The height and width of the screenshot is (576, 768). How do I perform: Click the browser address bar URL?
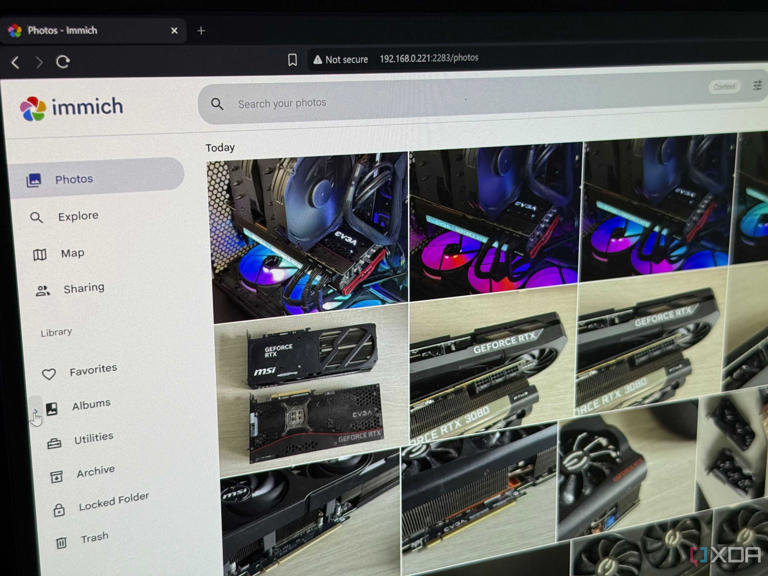click(x=429, y=58)
